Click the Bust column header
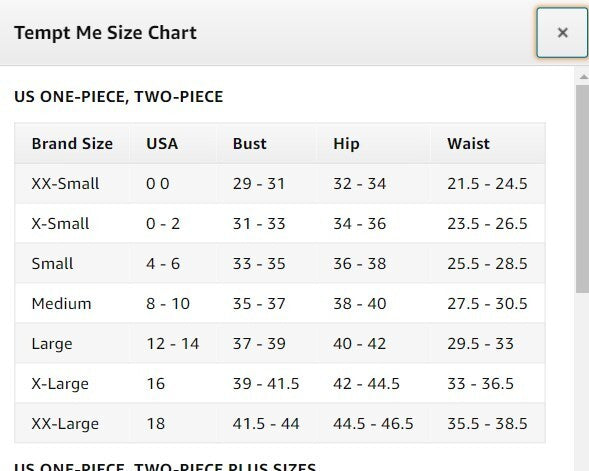This screenshot has width=589, height=471. tap(249, 143)
